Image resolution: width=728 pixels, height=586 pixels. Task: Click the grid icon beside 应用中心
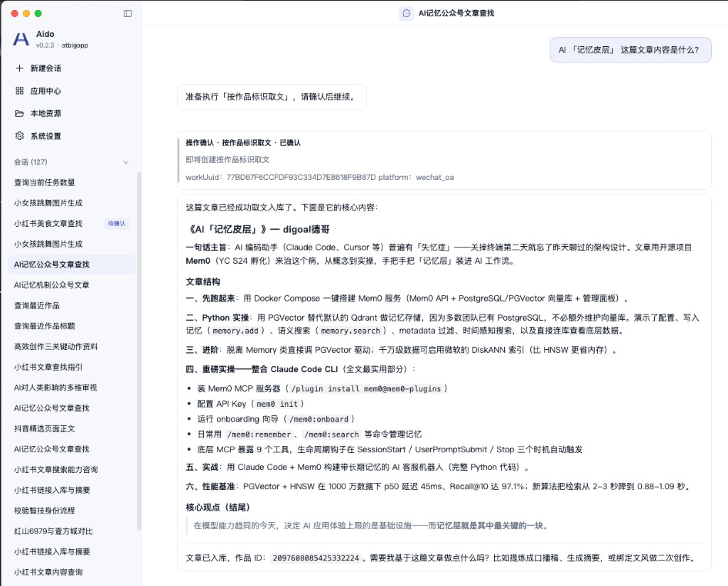[x=19, y=90]
